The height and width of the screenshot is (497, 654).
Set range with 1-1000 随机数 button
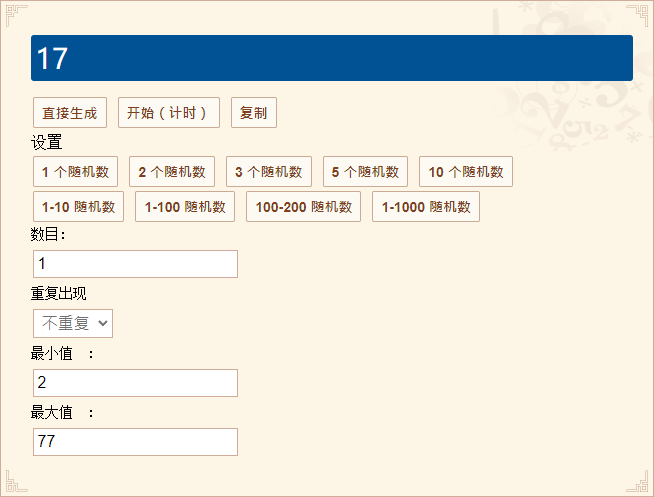pyautogui.click(x=426, y=206)
